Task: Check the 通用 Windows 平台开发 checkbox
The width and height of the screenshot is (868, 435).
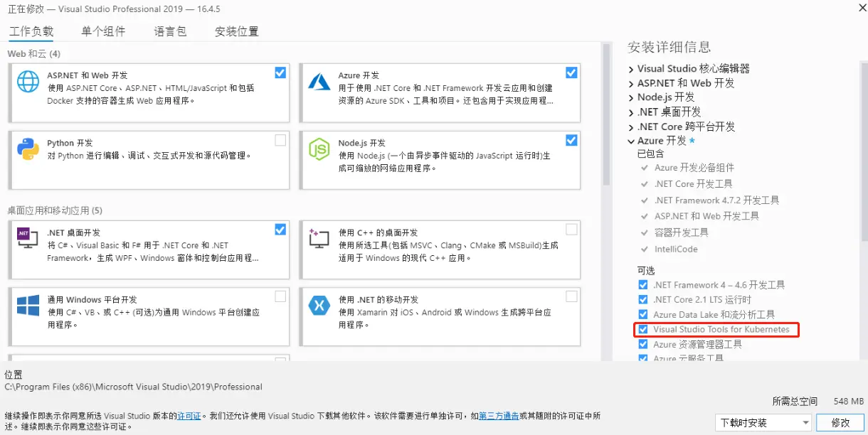Action: 280,296
